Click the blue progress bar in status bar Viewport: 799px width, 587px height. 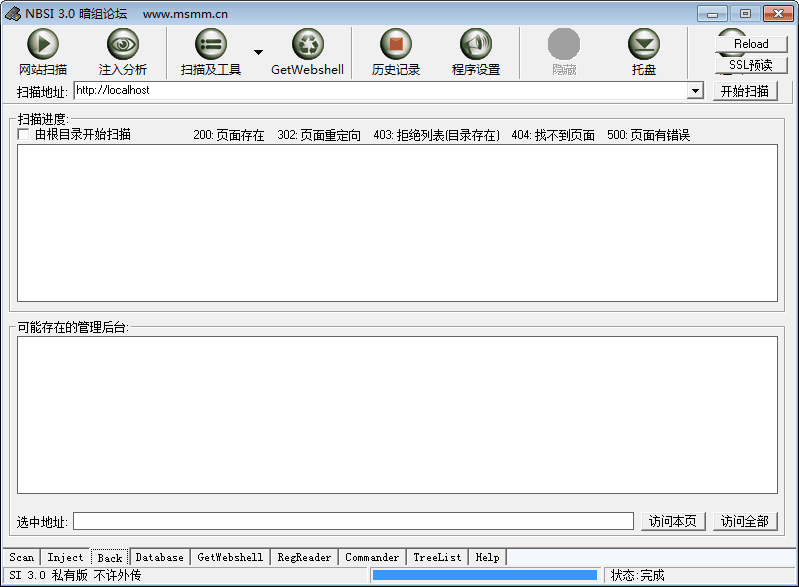click(485, 575)
